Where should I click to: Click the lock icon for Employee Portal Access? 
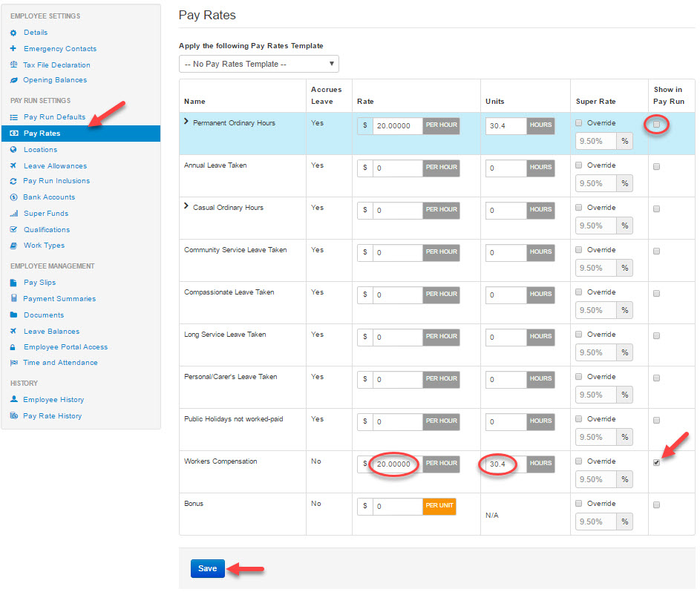(13, 347)
